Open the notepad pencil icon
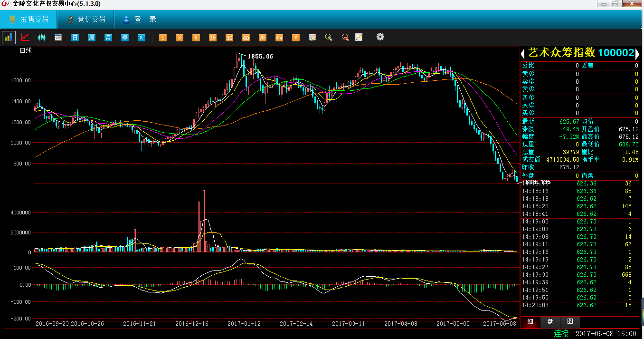This screenshot has height=339, width=644. coord(359,37)
